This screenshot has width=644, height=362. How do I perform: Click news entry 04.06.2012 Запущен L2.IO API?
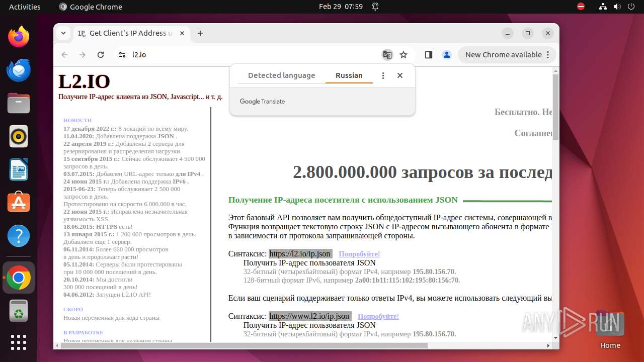coord(107,295)
